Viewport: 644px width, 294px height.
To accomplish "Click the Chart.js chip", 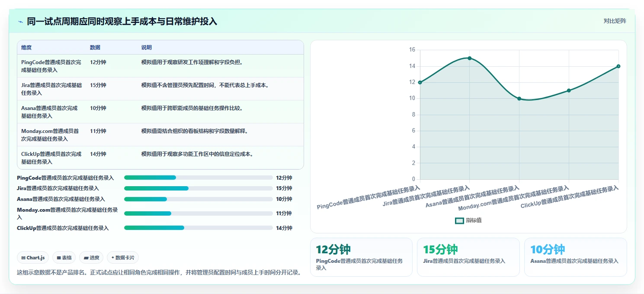I will [33, 258].
